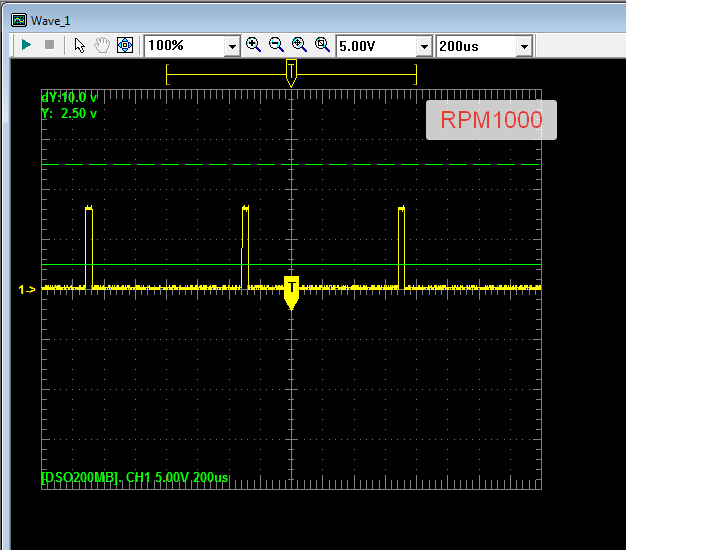Click the Y: 2.50 v readout
Viewport: 716px width, 550px height.
pos(69,113)
